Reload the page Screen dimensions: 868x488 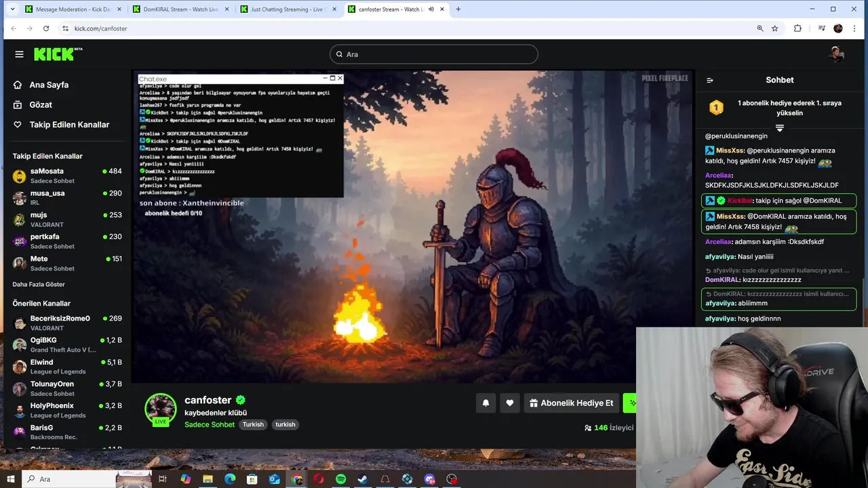[46, 28]
